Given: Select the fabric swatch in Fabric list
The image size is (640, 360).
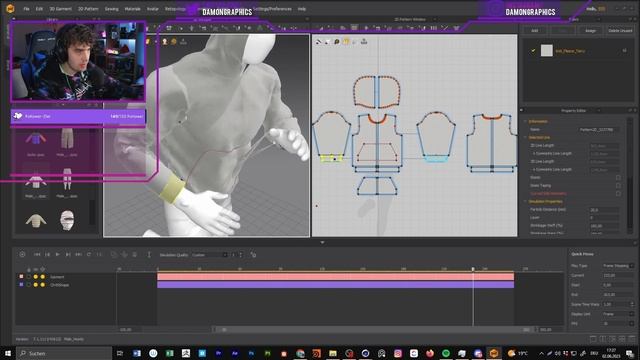Looking at the screenshot, I should point(547,51).
